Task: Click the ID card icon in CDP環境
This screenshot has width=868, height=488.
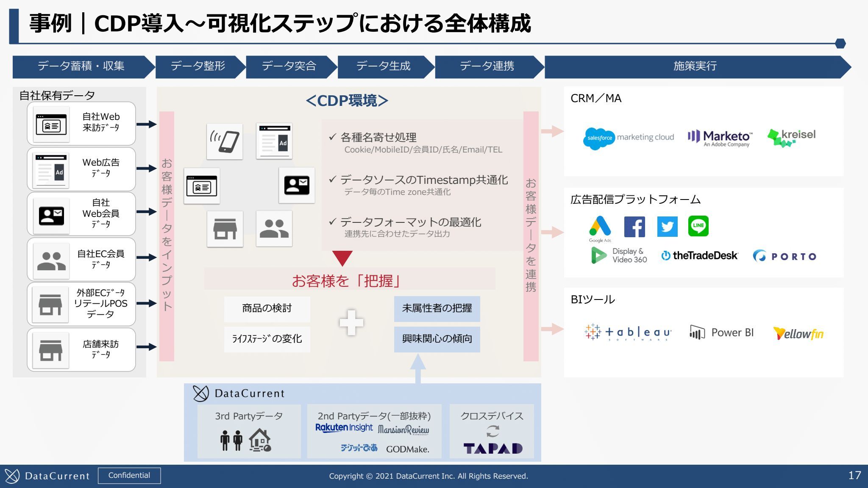Action: pyautogui.click(x=297, y=185)
